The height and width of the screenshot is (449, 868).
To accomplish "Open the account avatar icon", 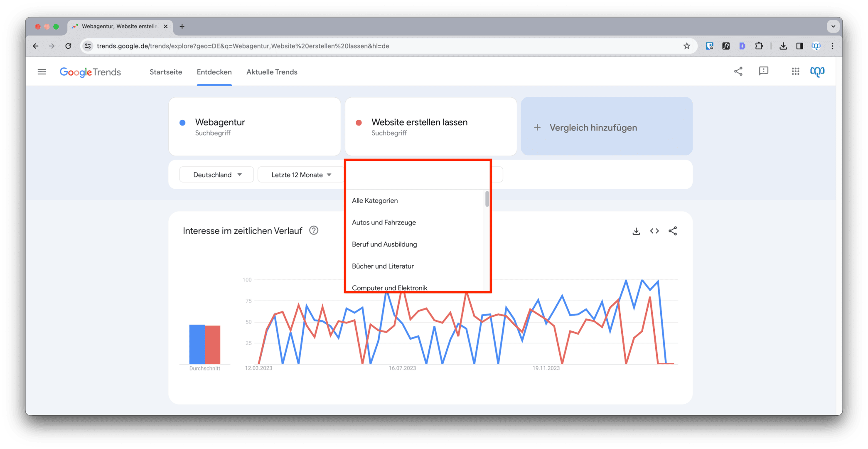I will pos(817,72).
